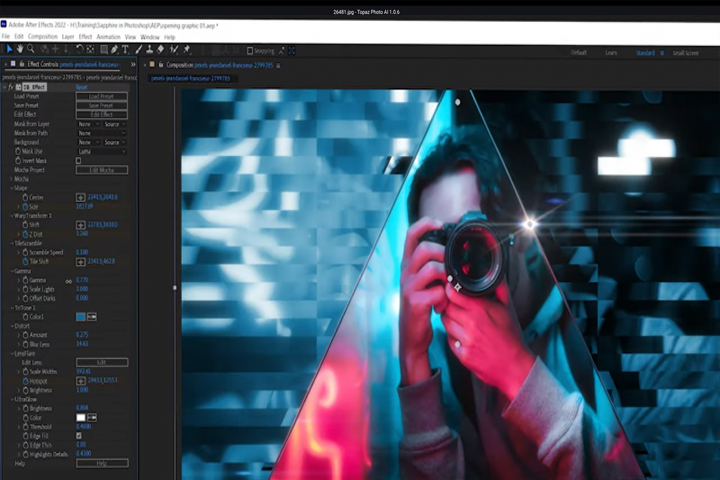Switch to the Standard workspace

coord(645,53)
